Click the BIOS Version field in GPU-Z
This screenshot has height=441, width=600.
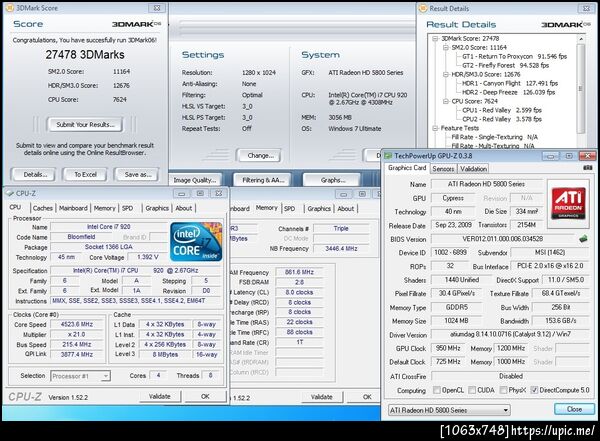[502, 239]
